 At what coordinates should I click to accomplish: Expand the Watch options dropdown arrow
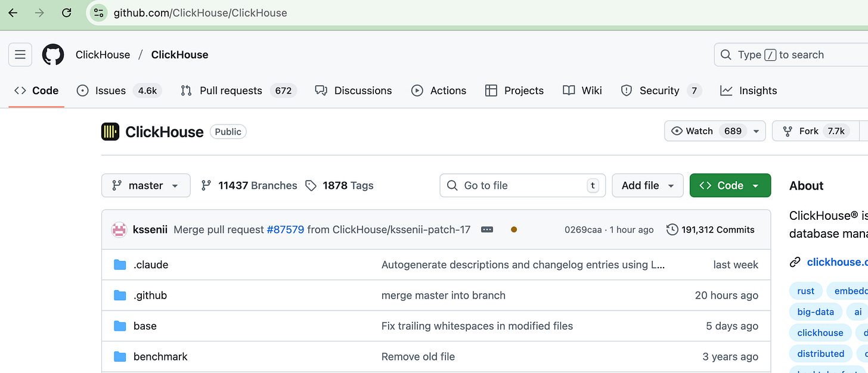(757, 131)
